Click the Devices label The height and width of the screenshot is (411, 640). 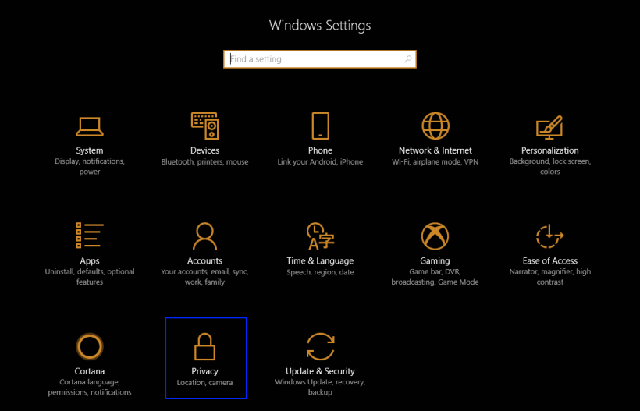[205, 151]
